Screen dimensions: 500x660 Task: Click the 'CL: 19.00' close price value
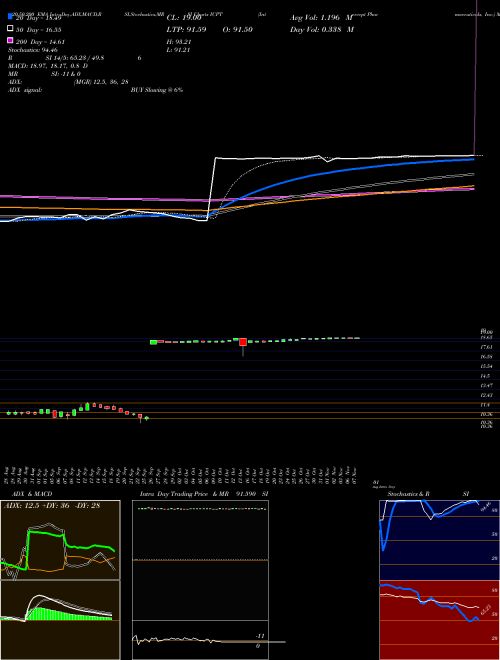[183, 18]
